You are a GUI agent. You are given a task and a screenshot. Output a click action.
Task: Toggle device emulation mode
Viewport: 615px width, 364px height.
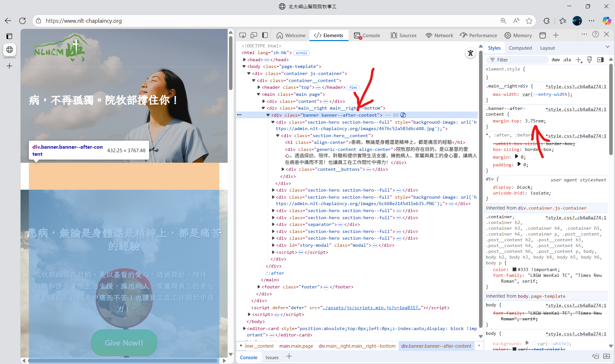click(x=254, y=35)
